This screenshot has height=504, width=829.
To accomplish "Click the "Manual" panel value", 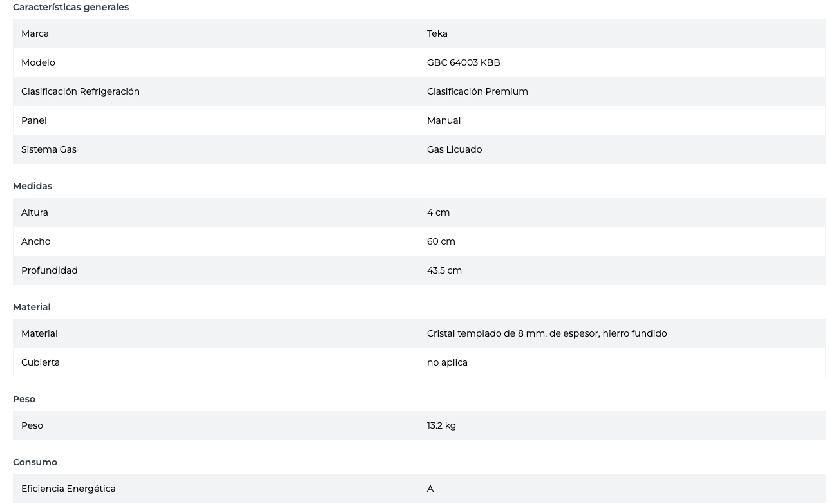I will pyautogui.click(x=443, y=120).
